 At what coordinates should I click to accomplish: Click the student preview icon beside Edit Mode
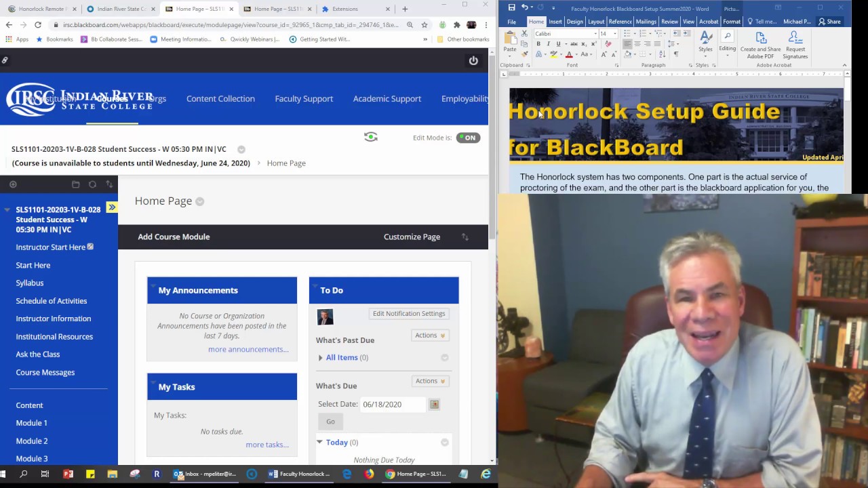pos(370,137)
